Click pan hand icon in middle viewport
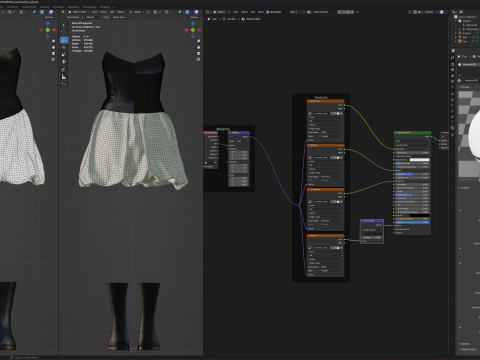The height and width of the screenshot is (360, 480). (x=199, y=47)
